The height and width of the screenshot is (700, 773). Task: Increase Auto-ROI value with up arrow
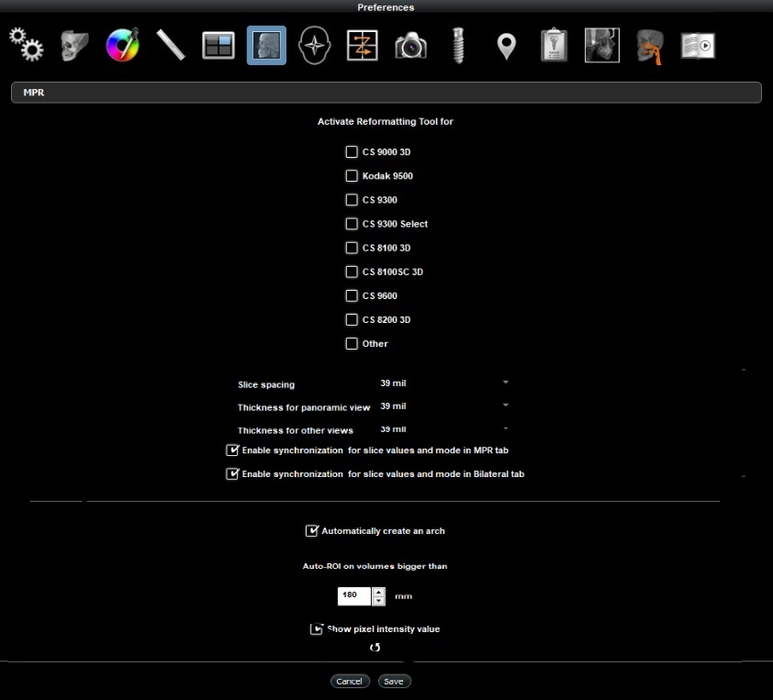379,592
